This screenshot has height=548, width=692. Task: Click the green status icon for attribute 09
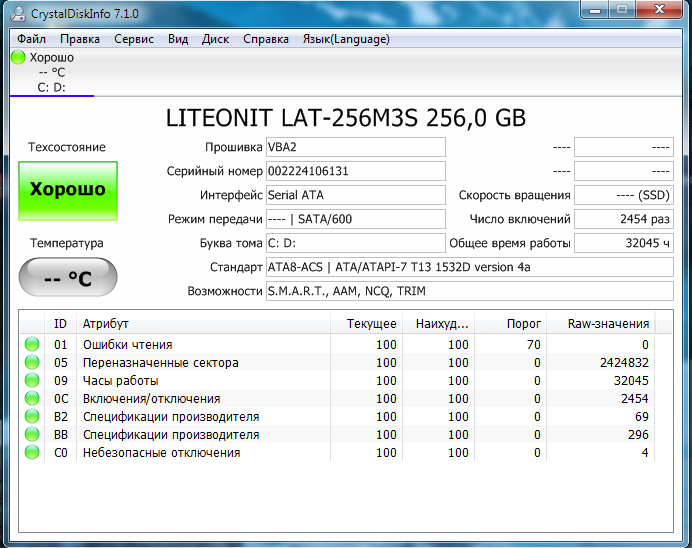tap(32, 380)
